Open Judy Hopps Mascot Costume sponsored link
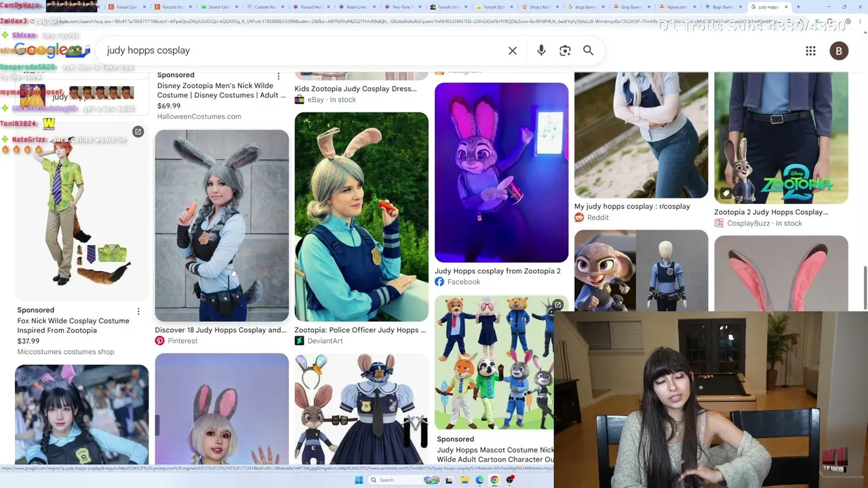Image resolution: width=868 pixels, height=488 pixels. point(496,455)
